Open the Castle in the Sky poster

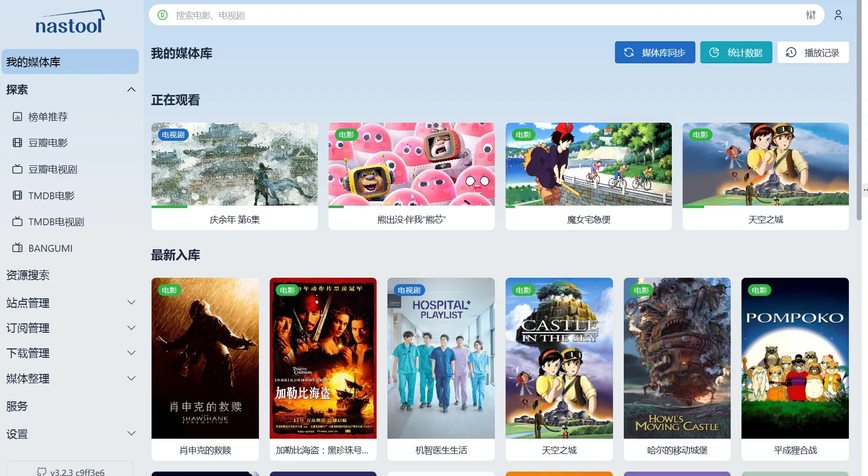[x=559, y=358]
